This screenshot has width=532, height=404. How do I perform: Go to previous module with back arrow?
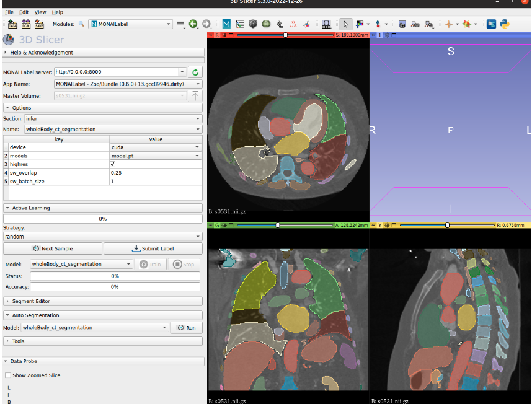point(193,24)
